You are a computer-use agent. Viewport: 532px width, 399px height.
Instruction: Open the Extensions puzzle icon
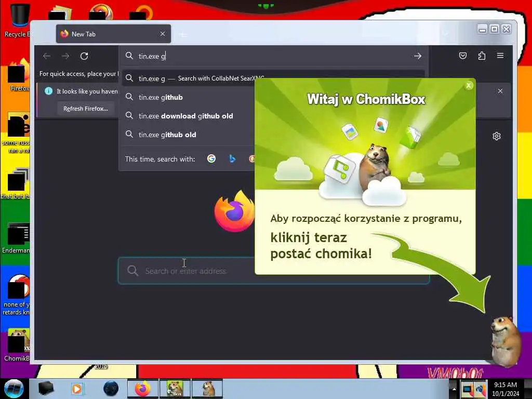click(x=482, y=56)
